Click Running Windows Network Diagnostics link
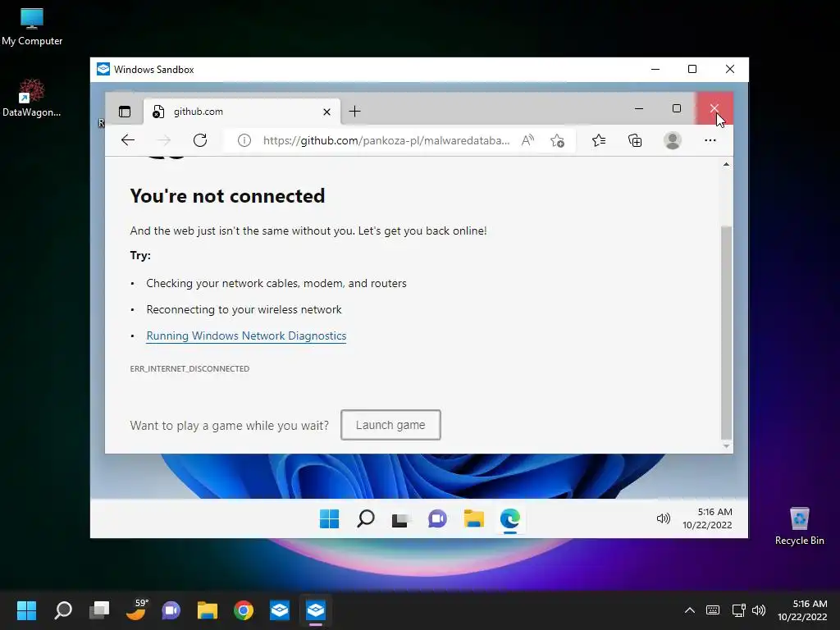 246,336
